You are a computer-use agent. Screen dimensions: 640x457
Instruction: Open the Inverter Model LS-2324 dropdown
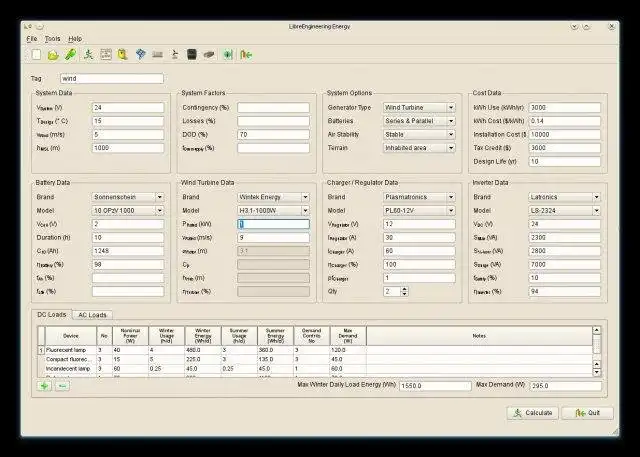tap(564, 211)
